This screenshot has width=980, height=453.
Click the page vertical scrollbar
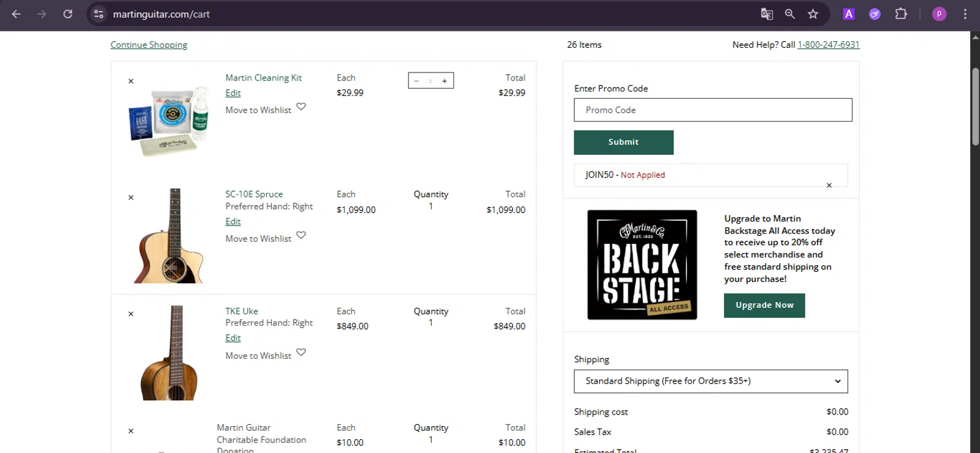(975, 106)
